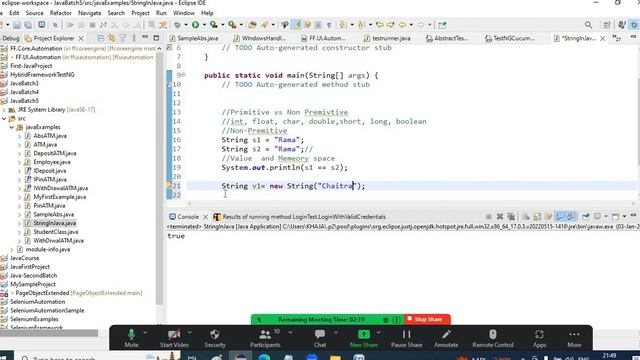Collapse the javaExamples package node
640x360 pixels.
click(12, 127)
